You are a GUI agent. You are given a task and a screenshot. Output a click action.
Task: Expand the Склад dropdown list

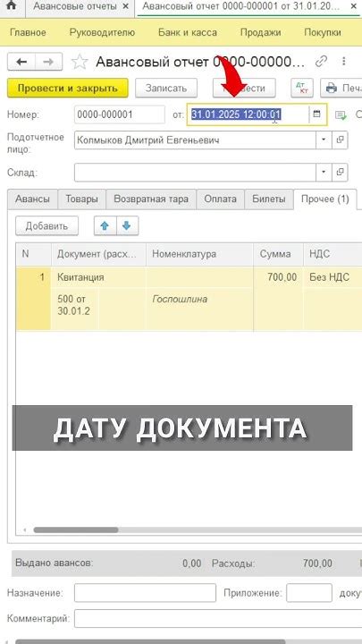(x=324, y=172)
